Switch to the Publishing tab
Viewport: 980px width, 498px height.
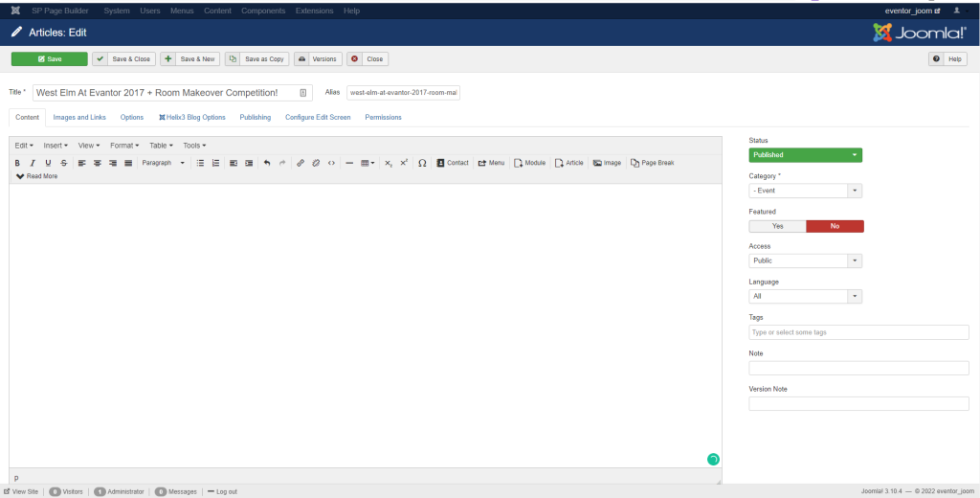pos(255,117)
